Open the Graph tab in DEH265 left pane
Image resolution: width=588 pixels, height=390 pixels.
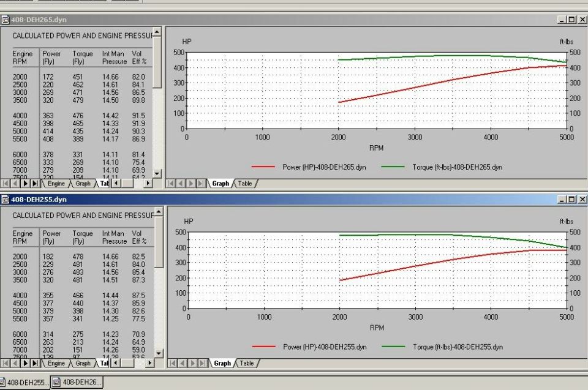click(83, 184)
